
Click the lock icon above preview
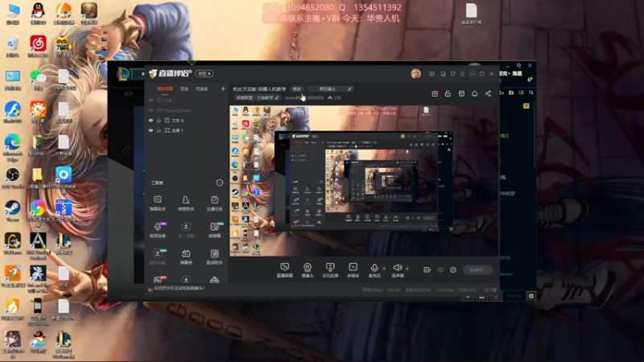(448, 93)
